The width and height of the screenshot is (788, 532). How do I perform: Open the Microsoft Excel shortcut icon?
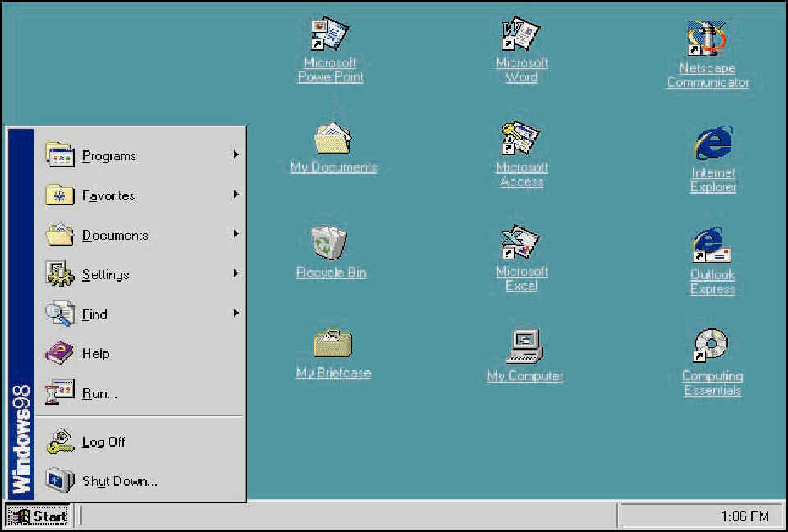point(520,242)
